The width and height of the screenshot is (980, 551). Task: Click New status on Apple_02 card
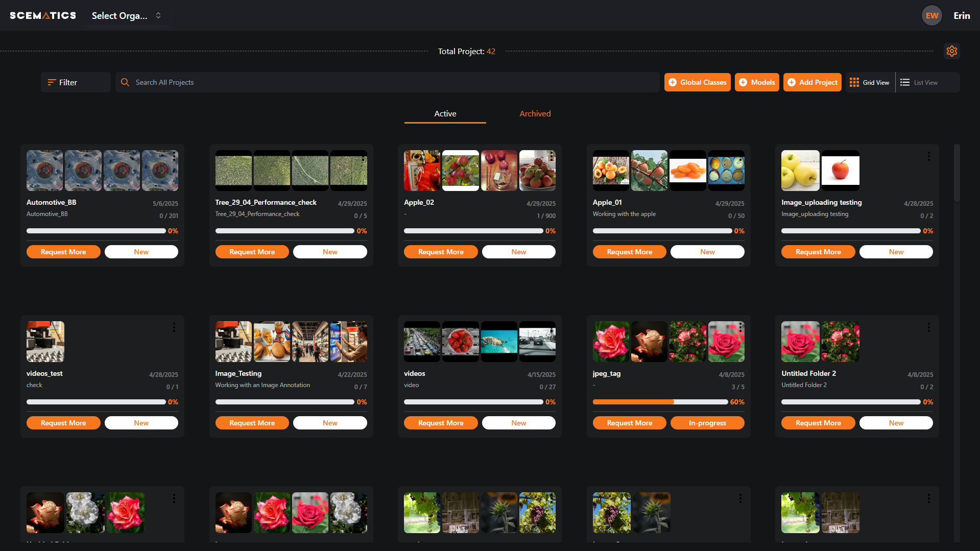click(519, 252)
